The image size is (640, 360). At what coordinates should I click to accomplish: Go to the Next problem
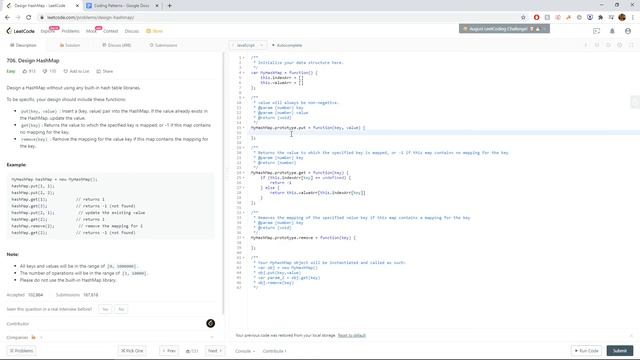215,351
